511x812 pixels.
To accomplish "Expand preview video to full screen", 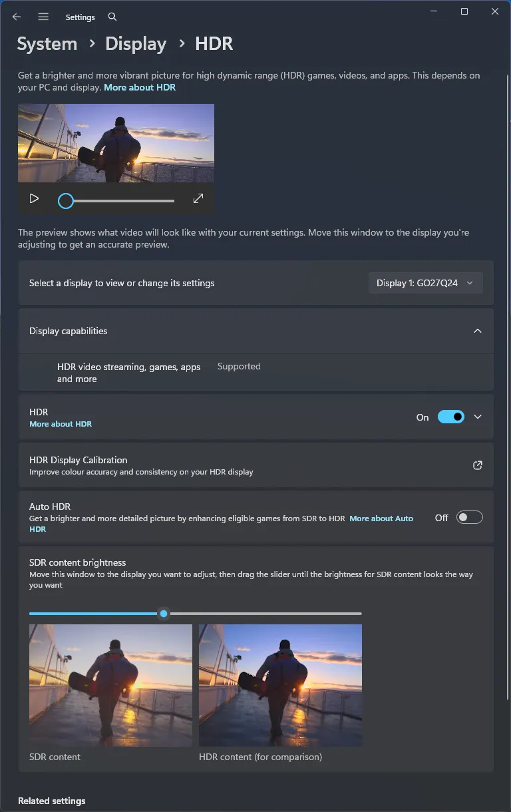I will [198, 198].
